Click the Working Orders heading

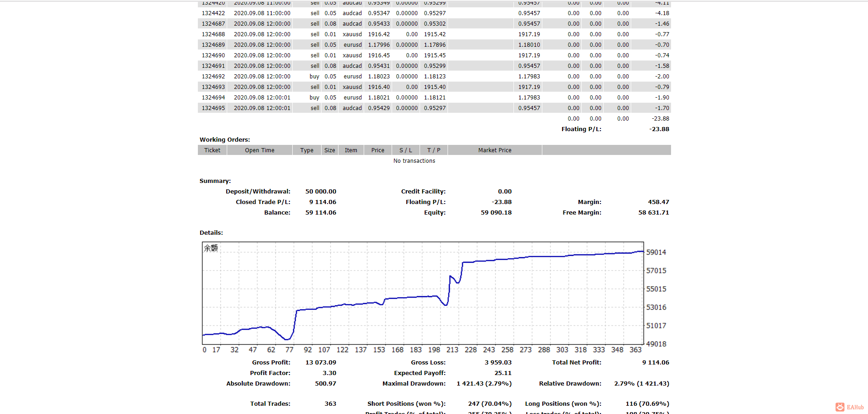click(224, 140)
